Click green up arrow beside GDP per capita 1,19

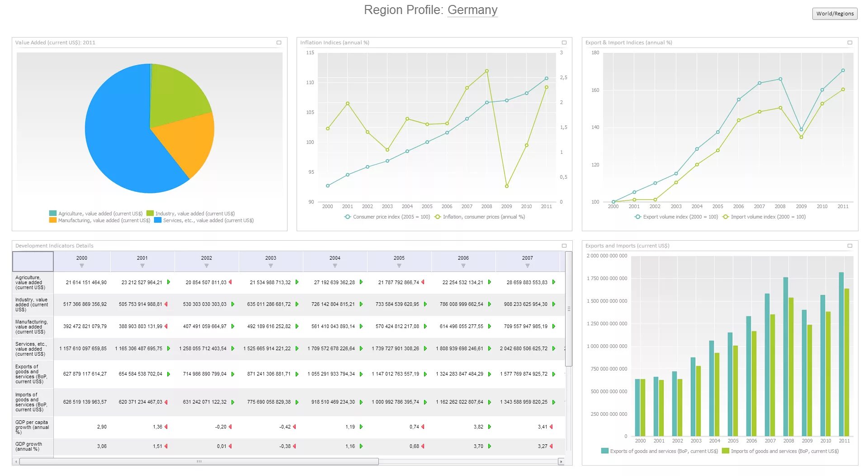[361, 427]
